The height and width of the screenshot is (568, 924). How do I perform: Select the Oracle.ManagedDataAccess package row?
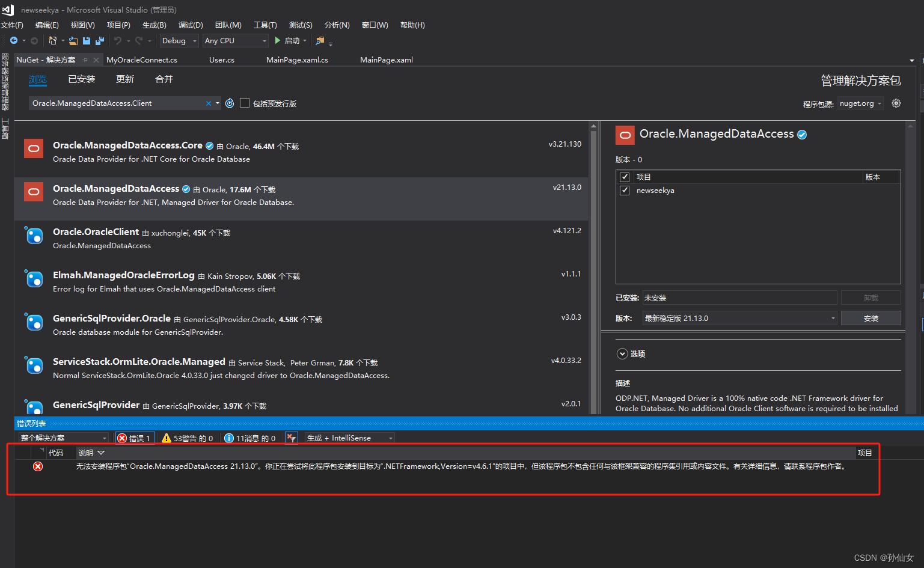coord(301,198)
